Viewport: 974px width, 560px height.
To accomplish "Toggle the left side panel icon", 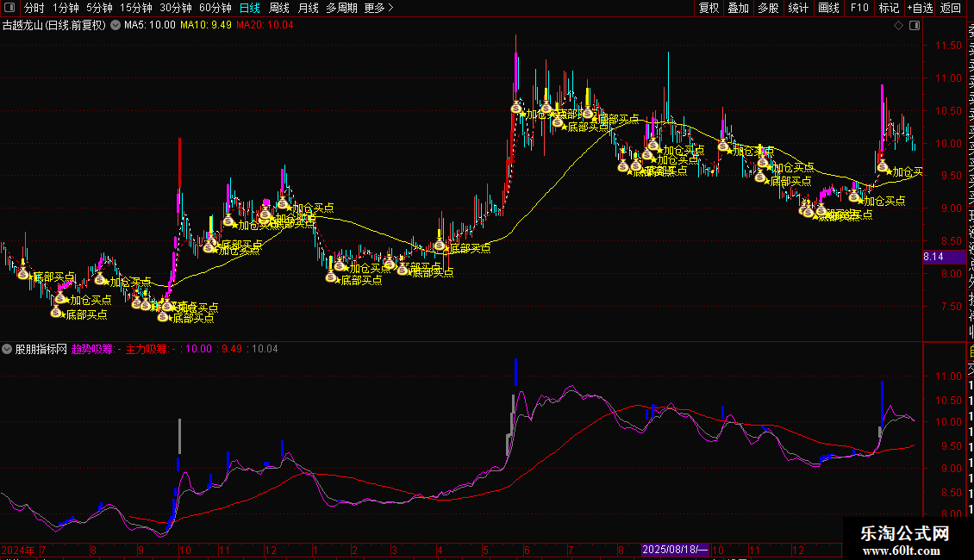I will click(9, 8).
